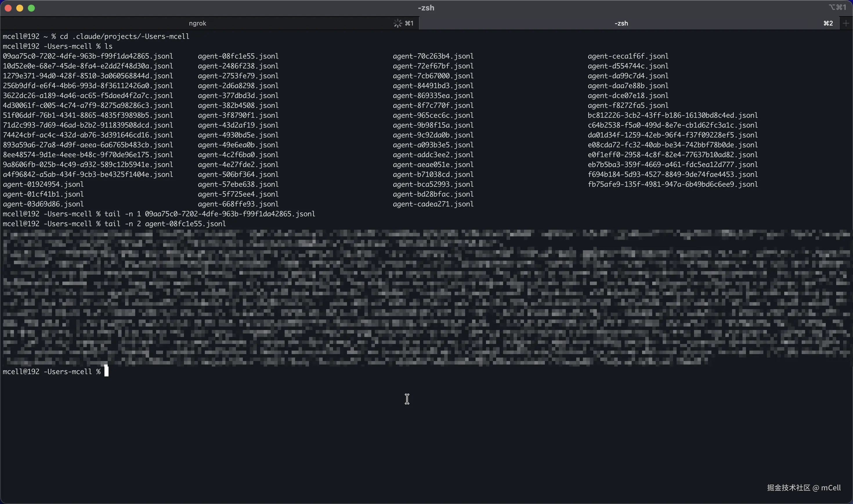Click the block cursor at final prompt
Image resolution: width=853 pixels, height=504 pixels.
[x=106, y=371]
